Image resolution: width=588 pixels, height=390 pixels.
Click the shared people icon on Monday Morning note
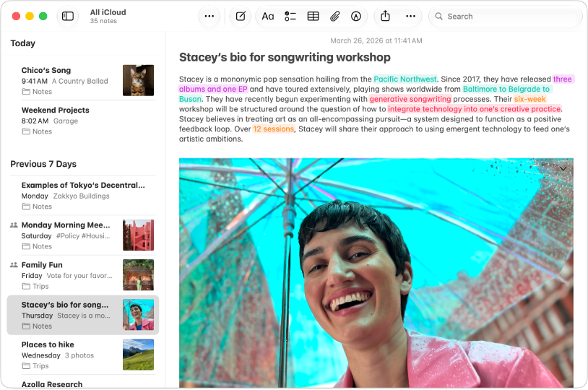[x=14, y=225]
